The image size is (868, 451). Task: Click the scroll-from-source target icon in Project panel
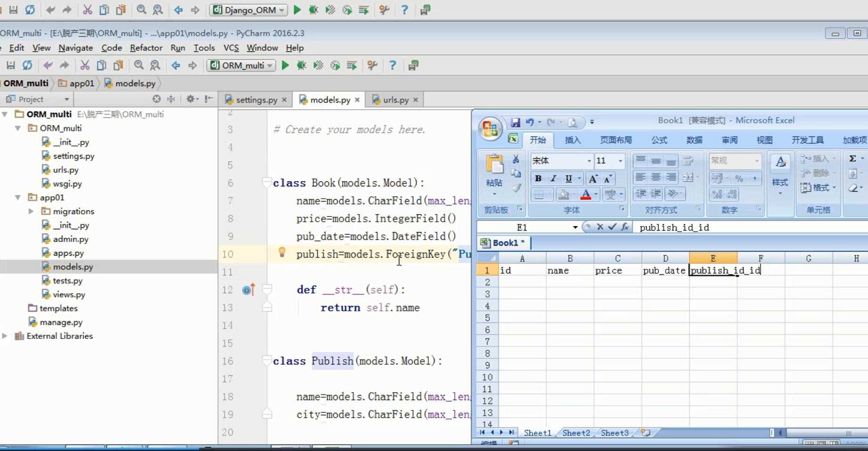point(157,99)
